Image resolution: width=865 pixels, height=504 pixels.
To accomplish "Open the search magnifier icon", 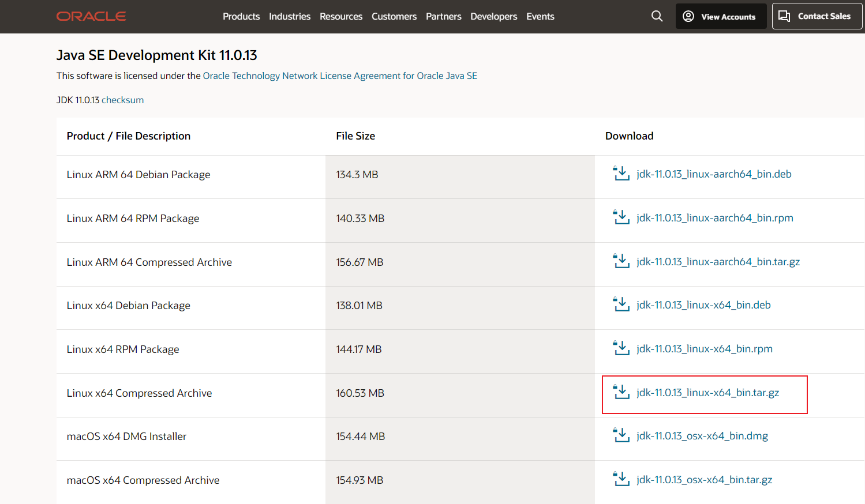I will click(x=657, y=16).
